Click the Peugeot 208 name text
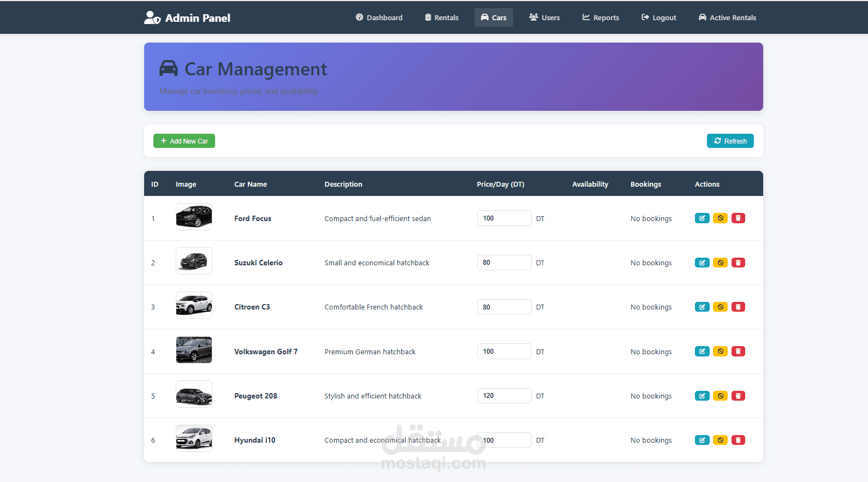Screen dimensions: 868x482 255,396
